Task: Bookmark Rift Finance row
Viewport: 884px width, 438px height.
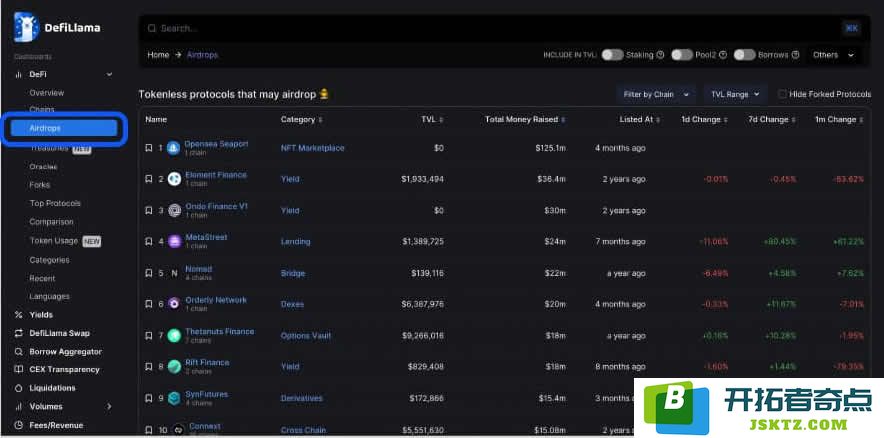Action: tap(149, 366)
